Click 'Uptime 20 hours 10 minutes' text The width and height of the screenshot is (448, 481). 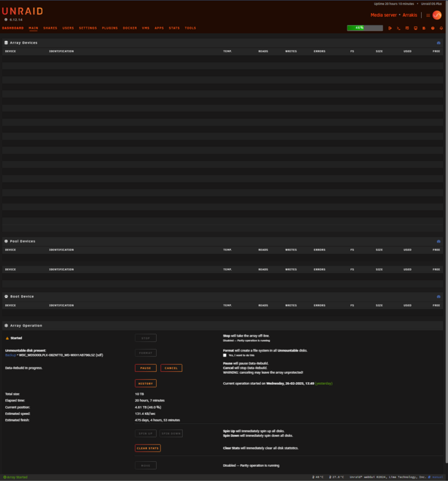point(394,4)
